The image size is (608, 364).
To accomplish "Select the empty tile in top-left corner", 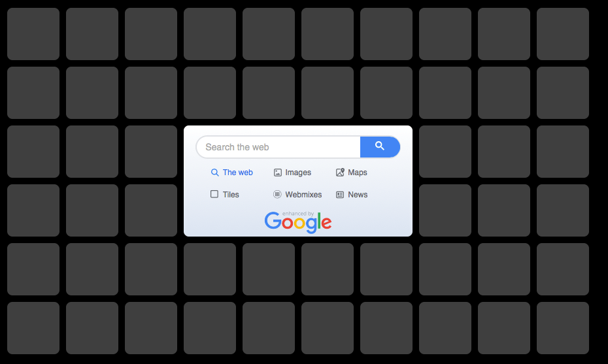I will point(33,34).
